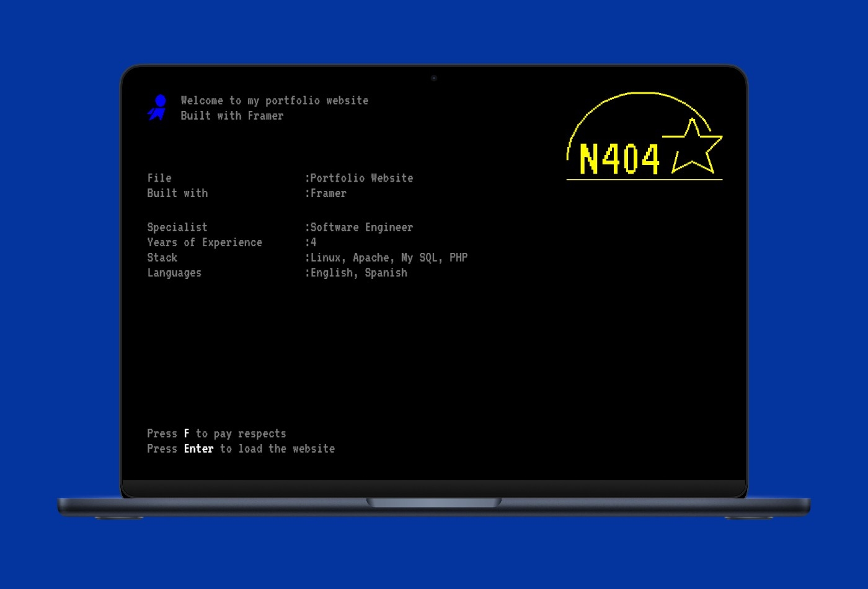Select ':English, Spanish' value
Image resolution: width=868 pixels, height=589 pixels.
pyautogui.click(x=356, y=273)
